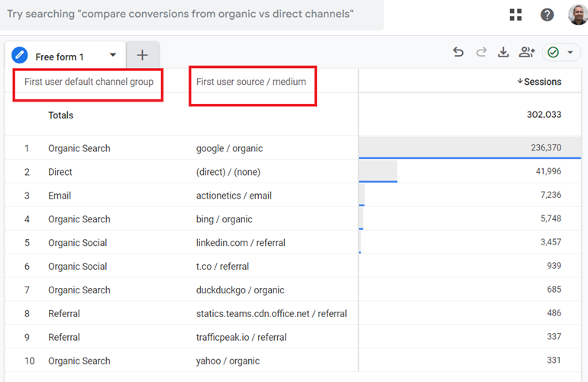Click the search bar input field
This screenshot has height=382, width=588.
point(191,14)
